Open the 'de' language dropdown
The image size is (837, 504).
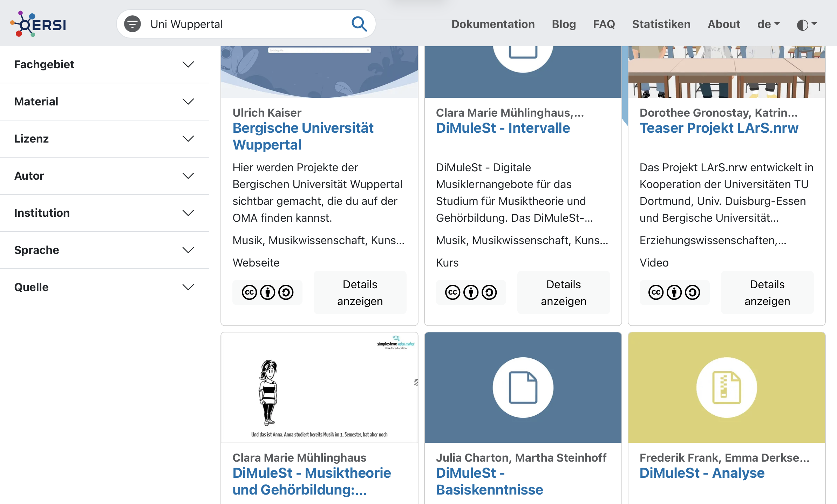coord(769,24)
